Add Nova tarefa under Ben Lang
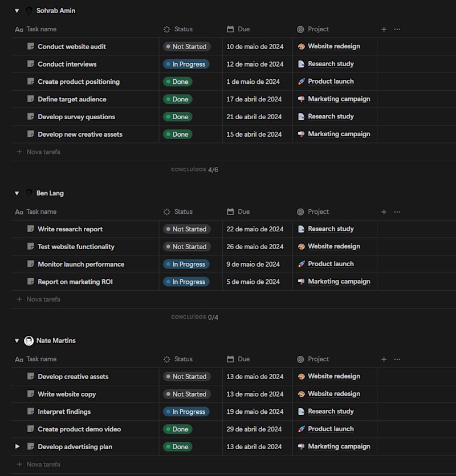Screen dimensions: 456x476 39,299
